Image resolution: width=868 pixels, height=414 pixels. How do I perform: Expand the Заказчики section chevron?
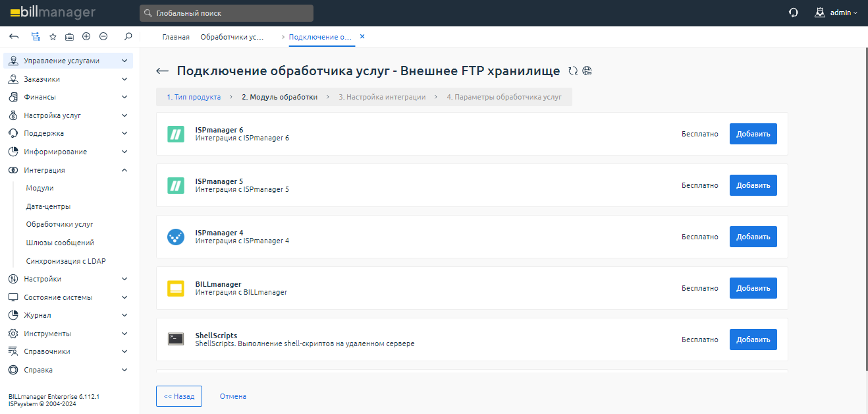[124, 79]
